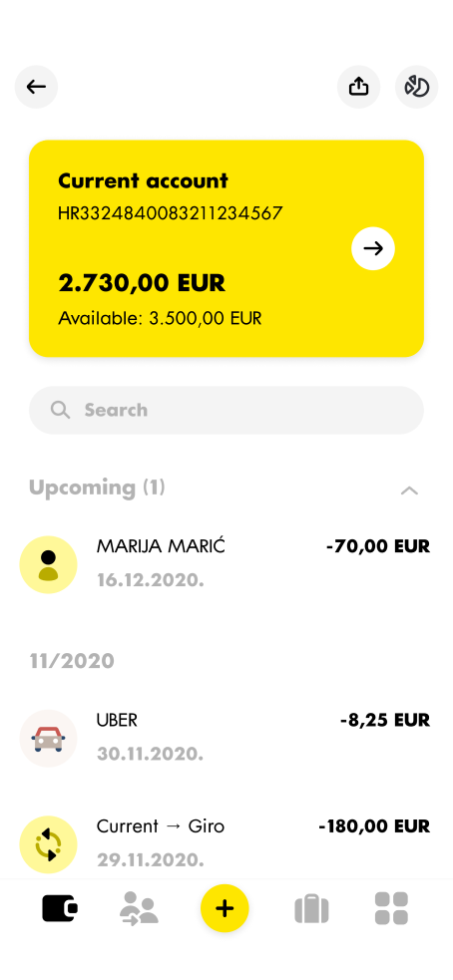Open account details with arrow button

click(373, 249)
